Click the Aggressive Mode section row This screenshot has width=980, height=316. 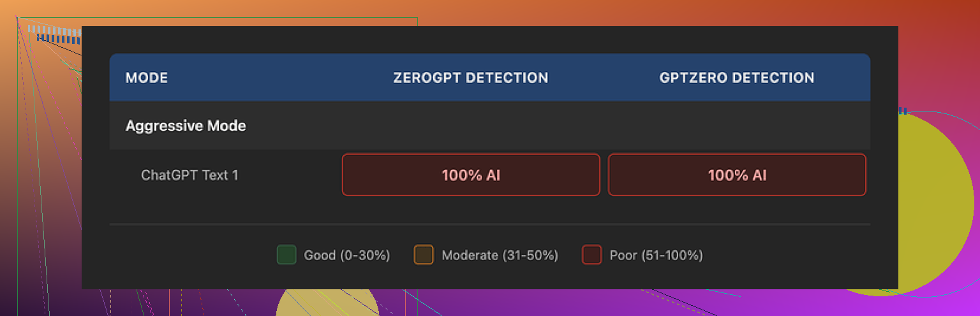[x=186, y=126]
